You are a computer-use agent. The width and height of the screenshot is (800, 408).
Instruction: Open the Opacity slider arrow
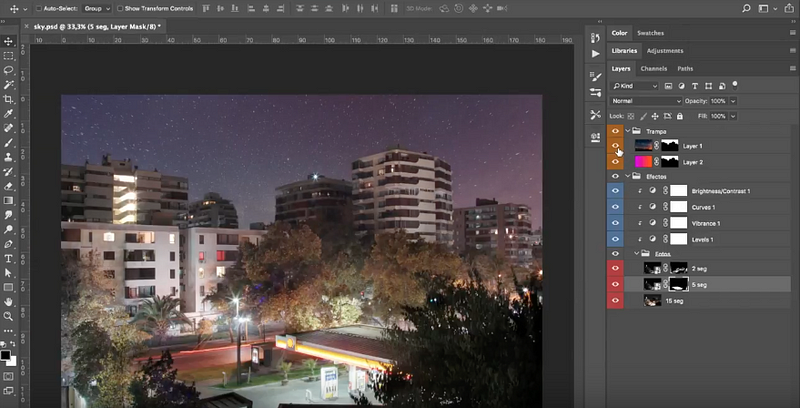click(733, 101)
